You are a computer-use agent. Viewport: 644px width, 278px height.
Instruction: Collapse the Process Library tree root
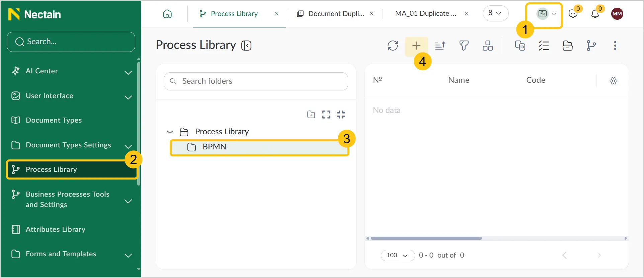click(x=170, y=132)
